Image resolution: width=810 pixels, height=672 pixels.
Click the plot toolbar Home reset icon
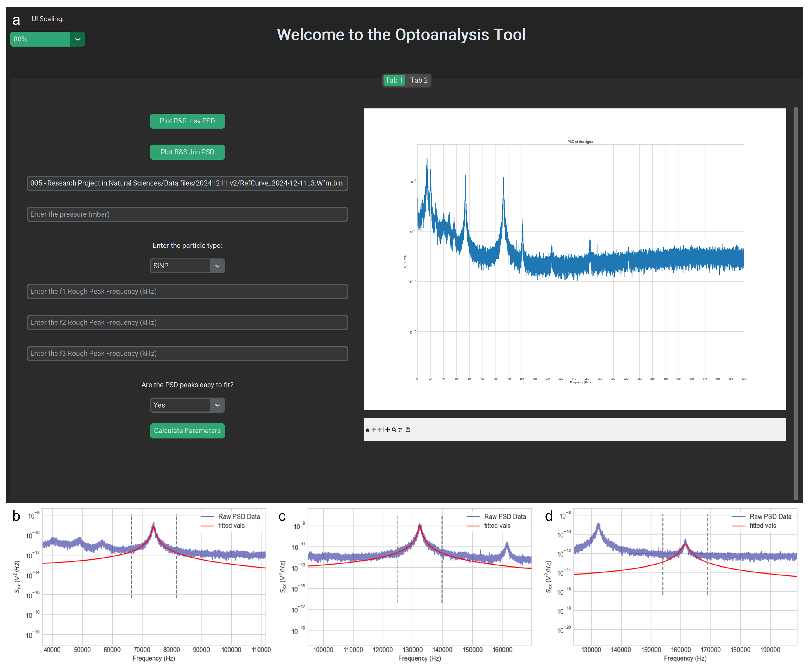pos(368,430)
